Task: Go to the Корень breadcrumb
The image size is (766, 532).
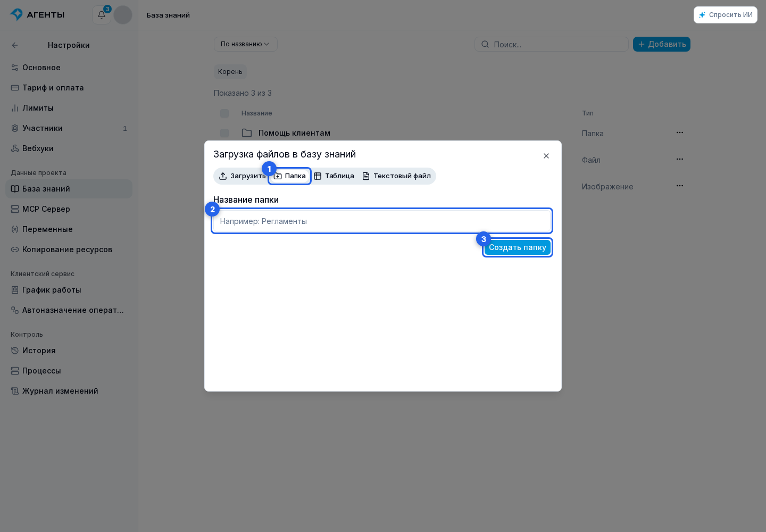Action: (x=230, y=72)
